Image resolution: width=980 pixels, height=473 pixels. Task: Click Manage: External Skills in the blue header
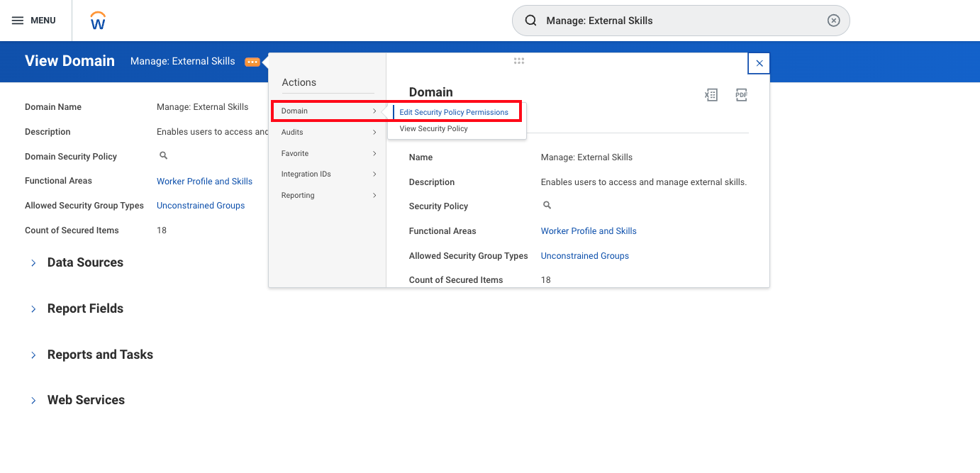tap(183, 61)
